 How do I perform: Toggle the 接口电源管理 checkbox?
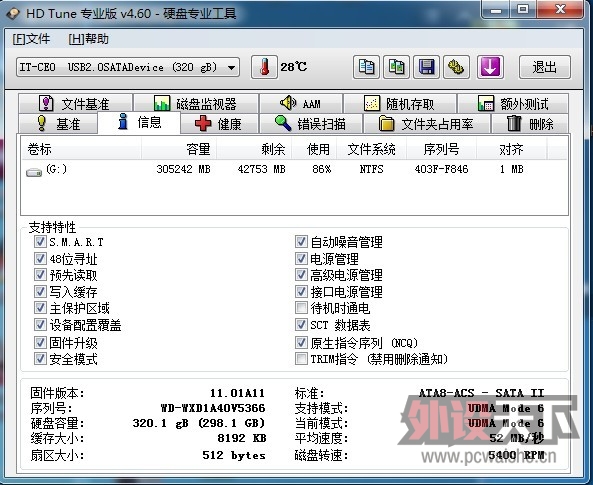pyautogui.click(x=301, y=291)
